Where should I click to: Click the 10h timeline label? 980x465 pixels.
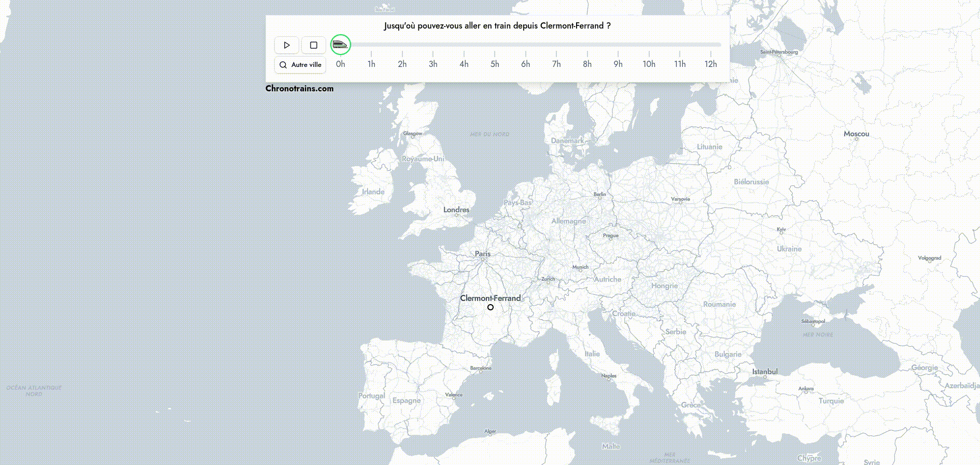649,64
